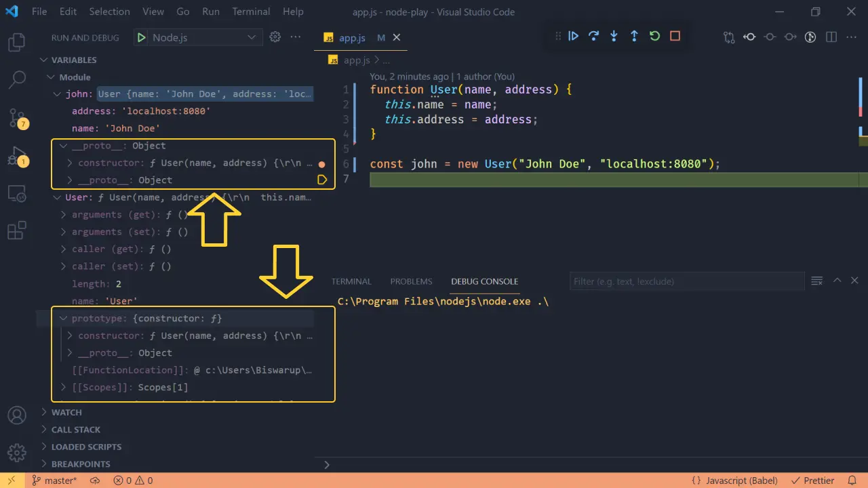Expand the LOADED SCRIPTS section
The image size is (868, 488).
pos(175,447)
